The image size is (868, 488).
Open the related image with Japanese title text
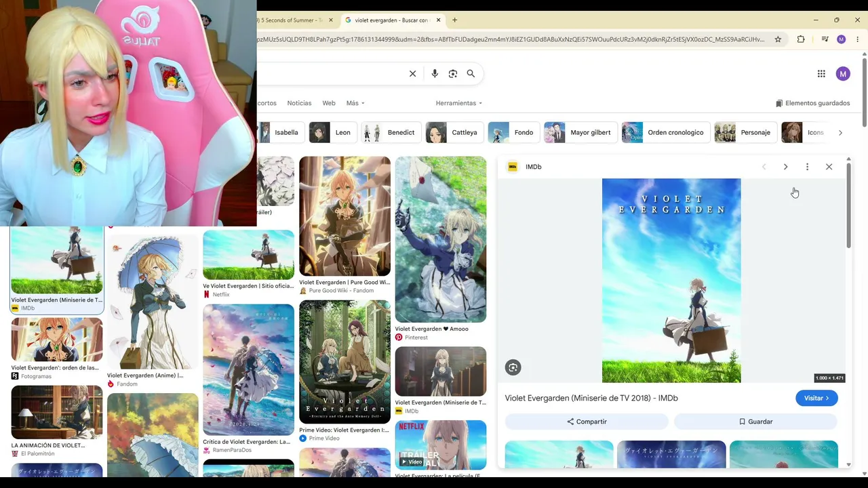point(671,454)
